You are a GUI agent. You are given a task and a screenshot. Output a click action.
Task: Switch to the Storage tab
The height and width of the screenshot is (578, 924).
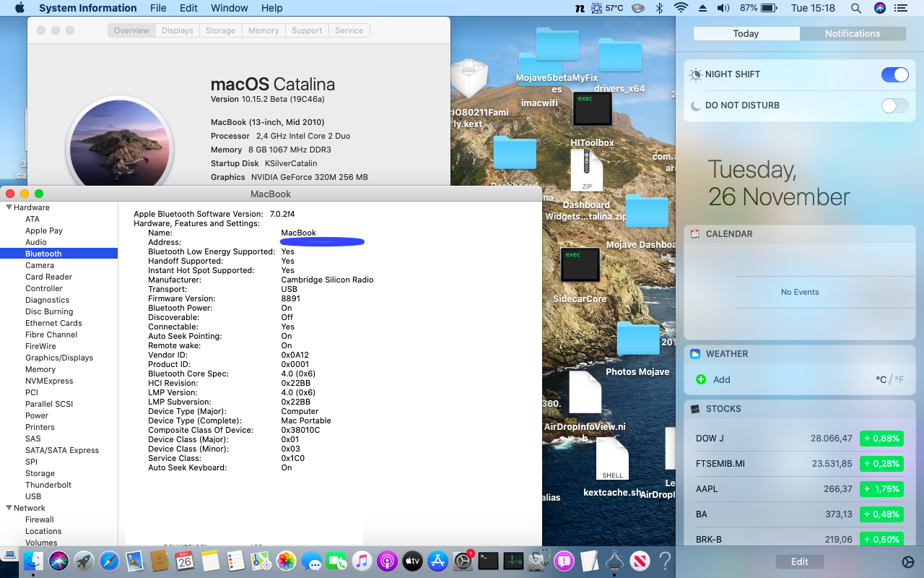click(221, 30)
